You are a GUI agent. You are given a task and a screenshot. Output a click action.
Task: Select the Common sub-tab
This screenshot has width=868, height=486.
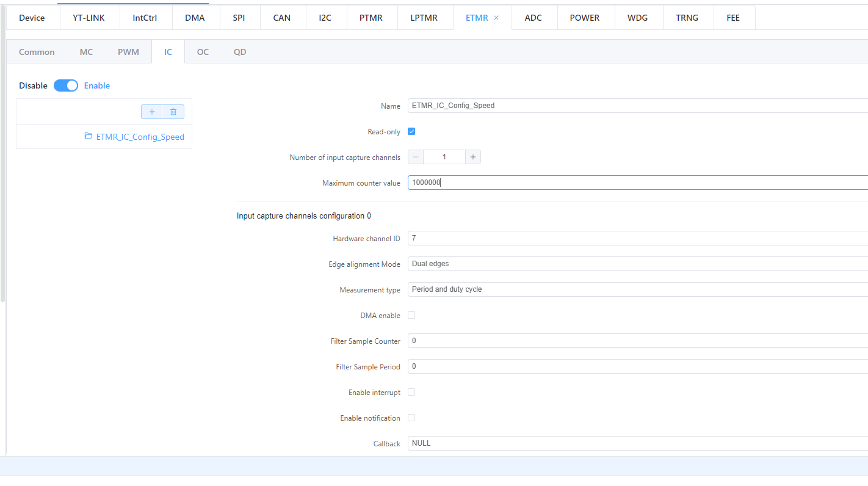coord(37,52)
